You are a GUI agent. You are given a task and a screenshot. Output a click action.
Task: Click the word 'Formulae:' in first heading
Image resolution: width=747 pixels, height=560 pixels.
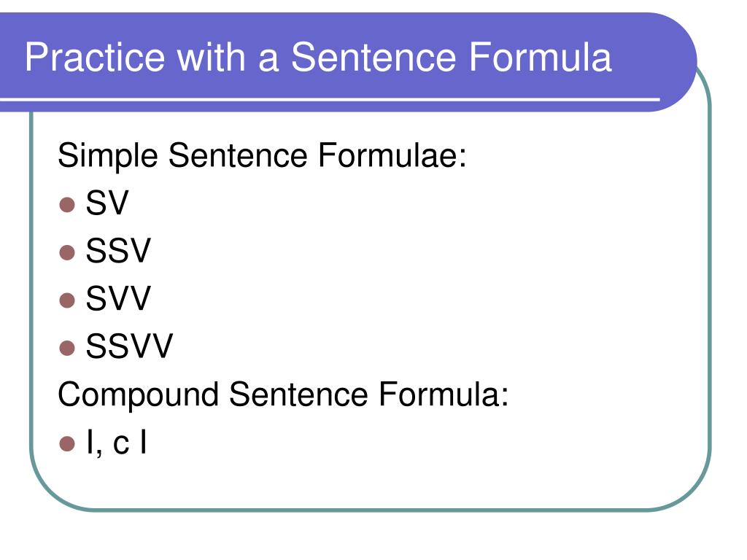(x=392, y=155)
